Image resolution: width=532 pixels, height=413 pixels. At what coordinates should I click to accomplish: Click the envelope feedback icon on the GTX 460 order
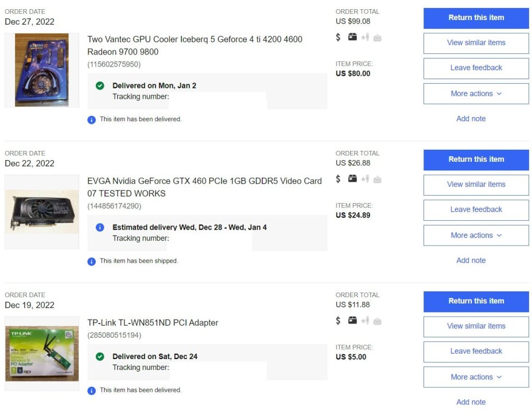coord(377,180)
